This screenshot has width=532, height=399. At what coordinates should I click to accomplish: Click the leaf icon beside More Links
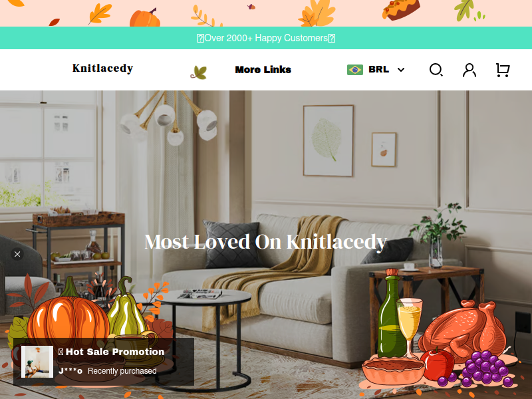pos(199,72)
